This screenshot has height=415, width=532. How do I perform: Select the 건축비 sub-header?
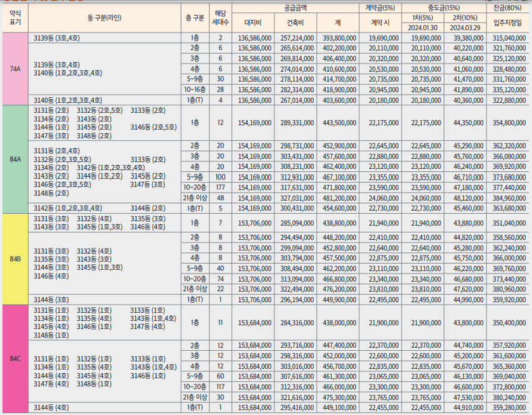click(x=295, y=22)
